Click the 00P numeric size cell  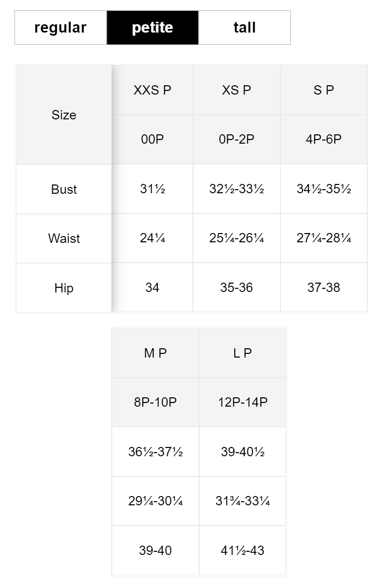152,140
